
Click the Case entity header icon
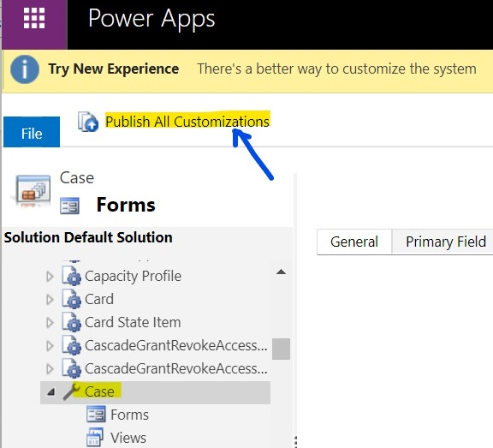[33, 190]
